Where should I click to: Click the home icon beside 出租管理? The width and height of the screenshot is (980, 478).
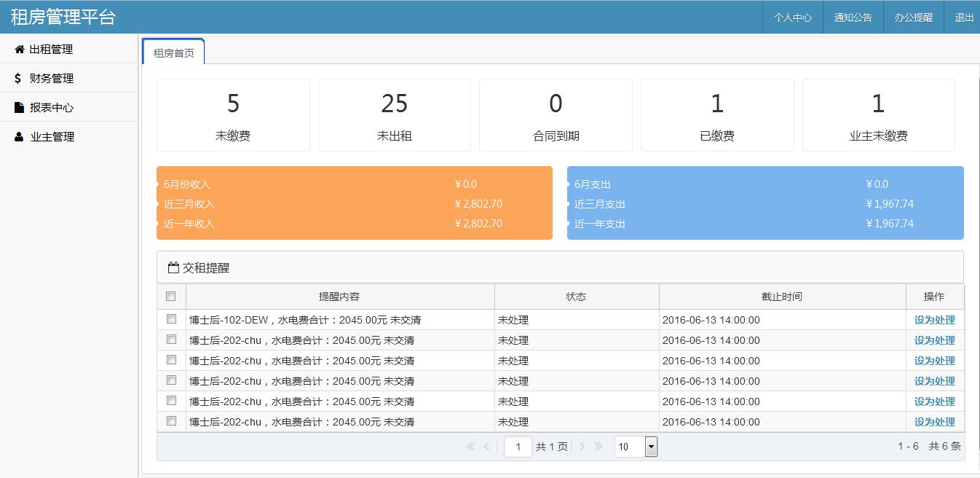point(20,50)
